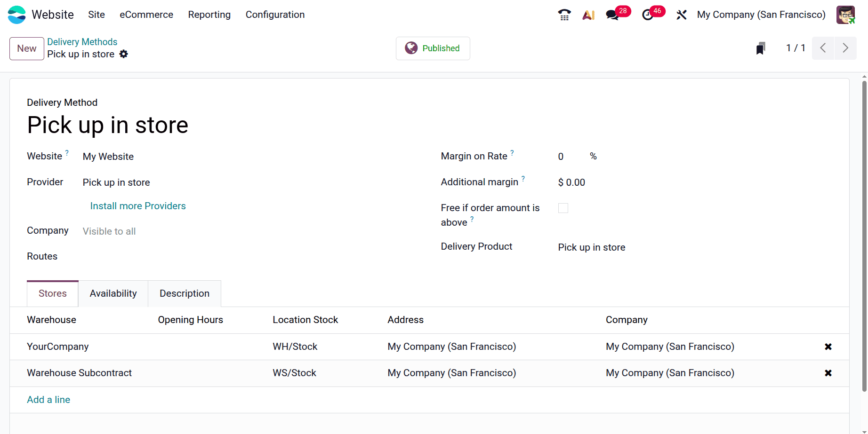Edit the Pick up in store title field
This screenshot has height=434, width=868.
pos(108,125)
